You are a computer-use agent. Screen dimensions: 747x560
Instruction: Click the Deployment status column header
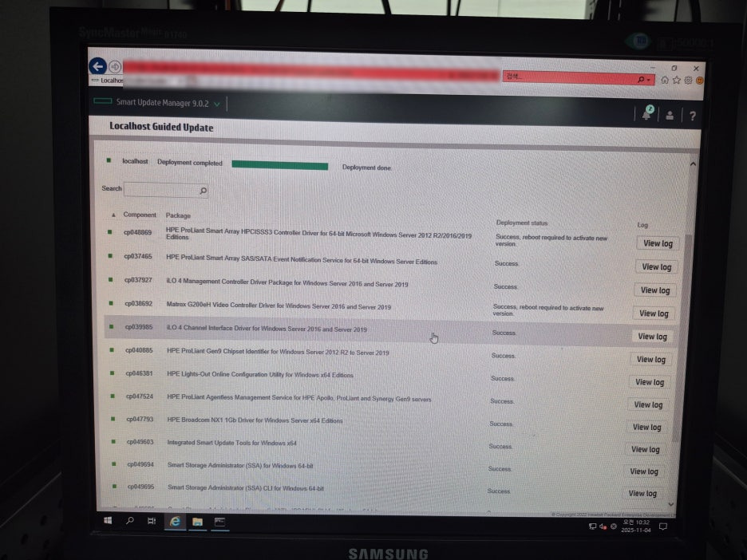(x=522, y=223)
